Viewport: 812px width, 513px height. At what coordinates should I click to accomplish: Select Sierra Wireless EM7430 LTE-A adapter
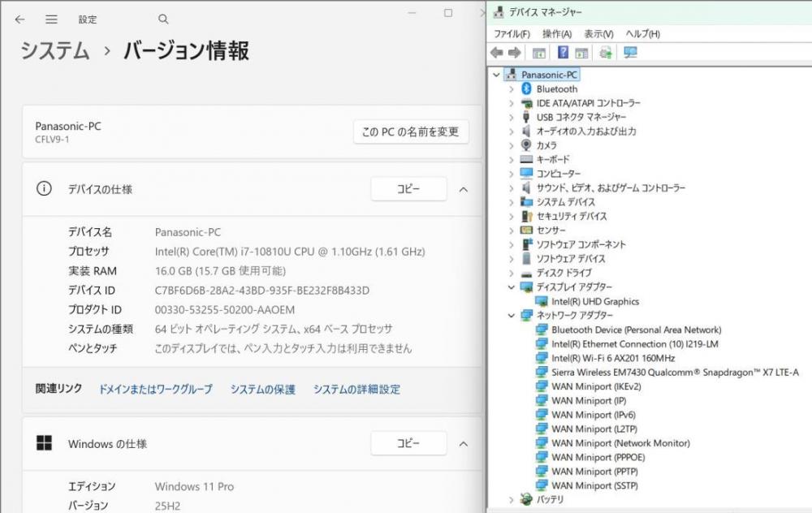[675, 372]
